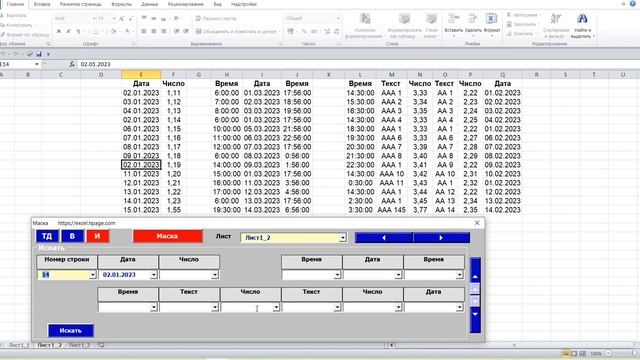
Task: Open the Вставка ribbon tab
Action: point(42,4)
